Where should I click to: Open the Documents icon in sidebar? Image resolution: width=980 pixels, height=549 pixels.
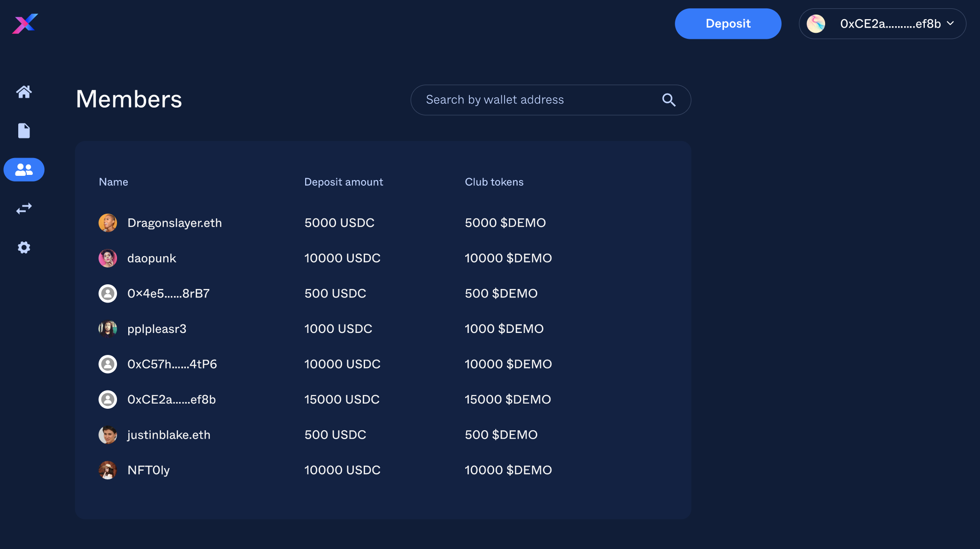pos(24,131)
